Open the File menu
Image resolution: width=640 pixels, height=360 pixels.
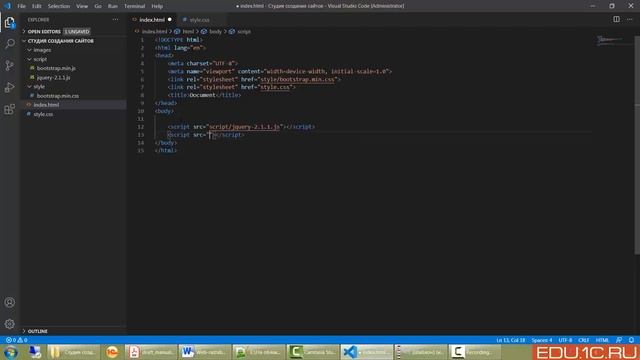pyautogui.click(x=21, y=6)
